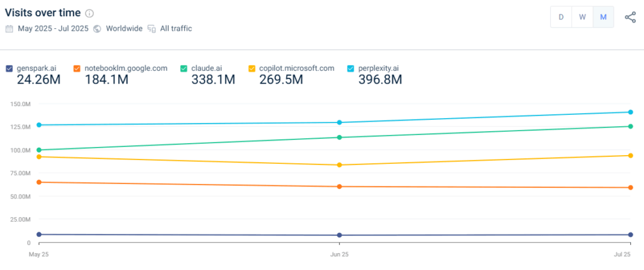Viewport: 644px width, 270px height.
Task: Click the globe icon next to Worldwide
Action: pyautogui.click(x=97, y=29)
